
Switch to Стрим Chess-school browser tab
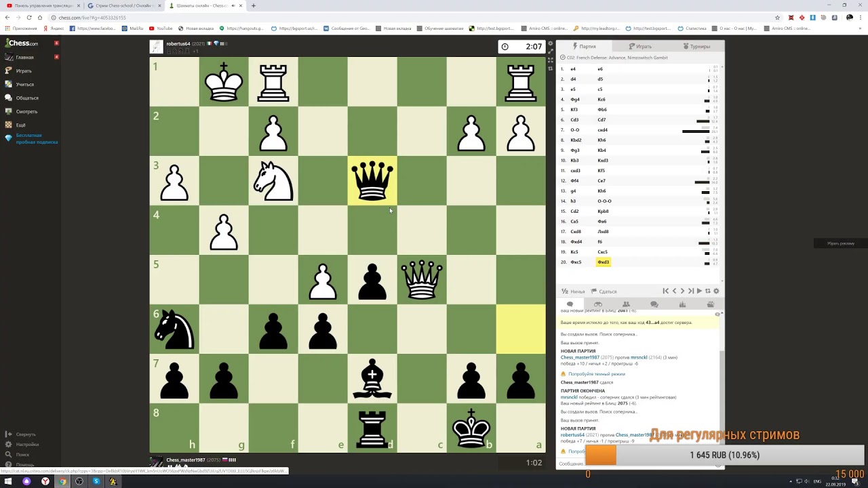click(x=123, y=5)
